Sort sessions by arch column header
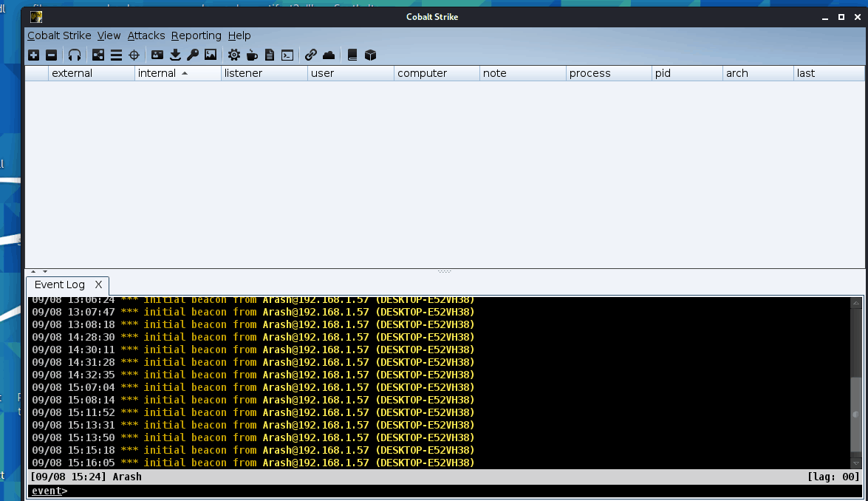 click(x=758, y=73)
